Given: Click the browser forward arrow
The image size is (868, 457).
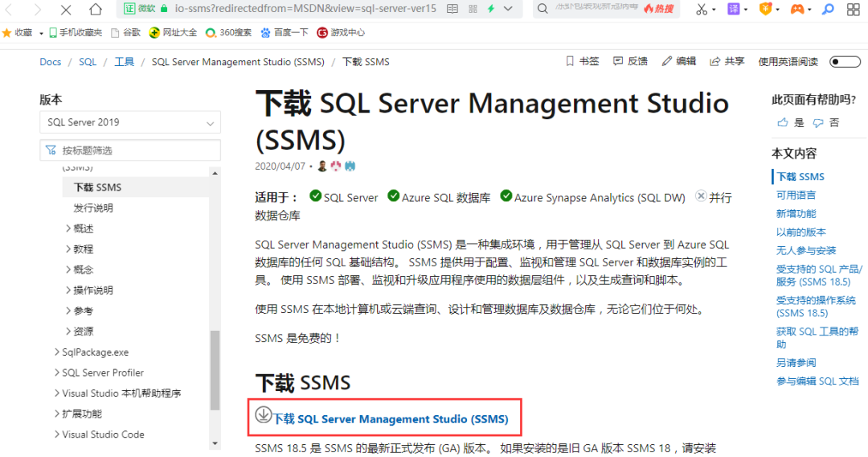Looking at the screenshot, I should point(37,10).
